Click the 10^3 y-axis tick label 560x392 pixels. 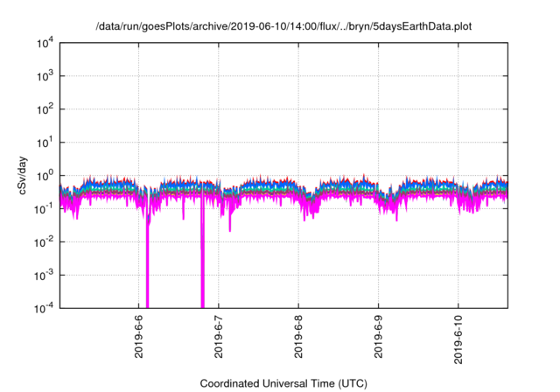[x=45, y=76]
